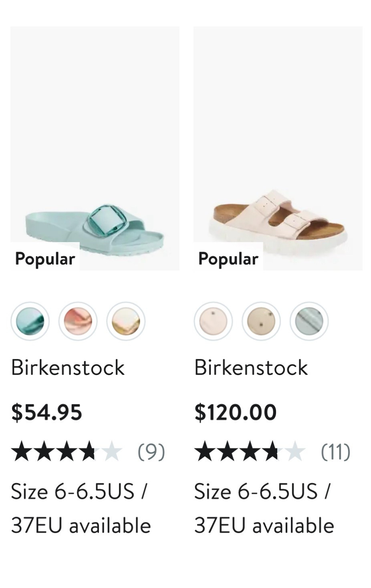Click size availability text under the $120.00 sandal
Screen dimensions: 371x588
[x=264, y=508]
